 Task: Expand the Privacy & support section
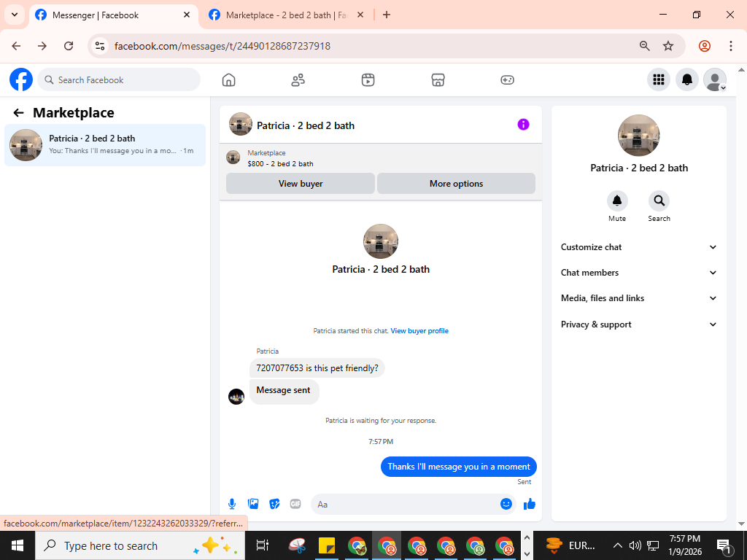[x=639, y=324]
